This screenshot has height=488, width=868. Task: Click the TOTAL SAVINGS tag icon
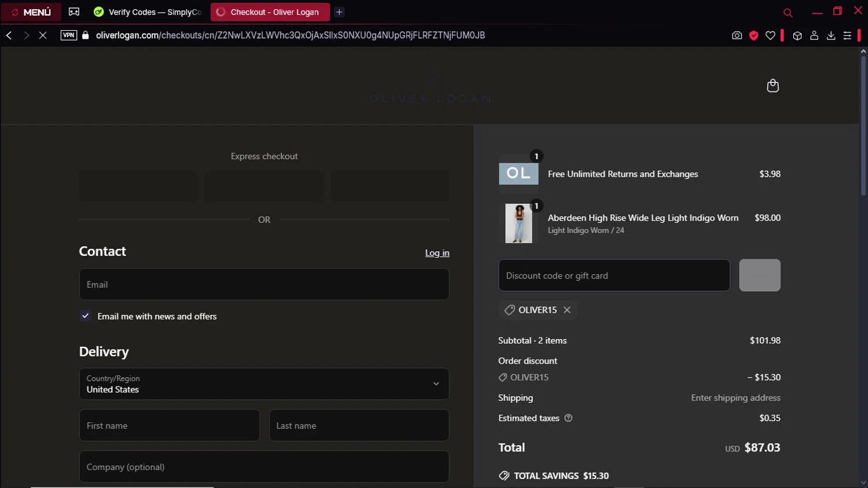coord(504,476)
